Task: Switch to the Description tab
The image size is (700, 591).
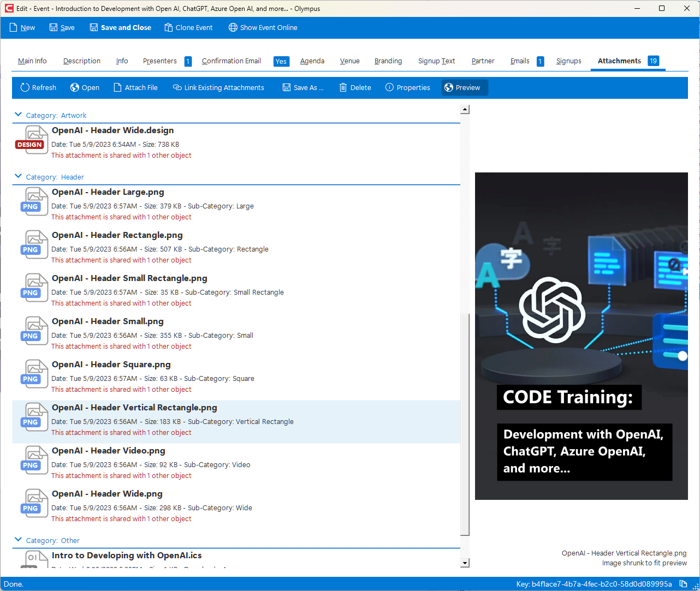Action: [82, 61]
